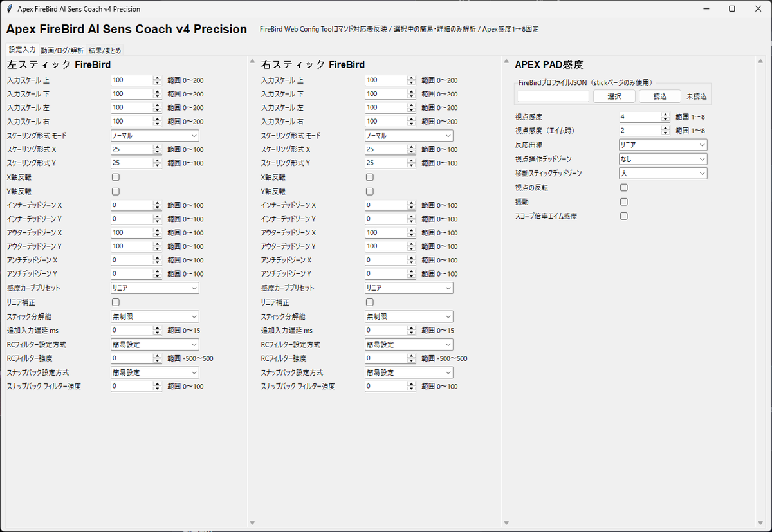This screenshot has height=532, width=772.
Task: Open the 反応曲線 dropdown
Action: point(663,145)
